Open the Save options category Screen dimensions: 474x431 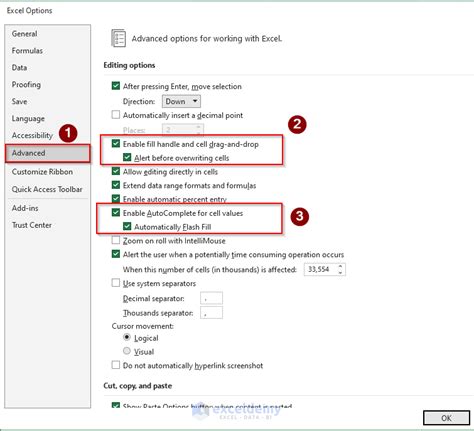pyautogui.click(x=19, y=101)
